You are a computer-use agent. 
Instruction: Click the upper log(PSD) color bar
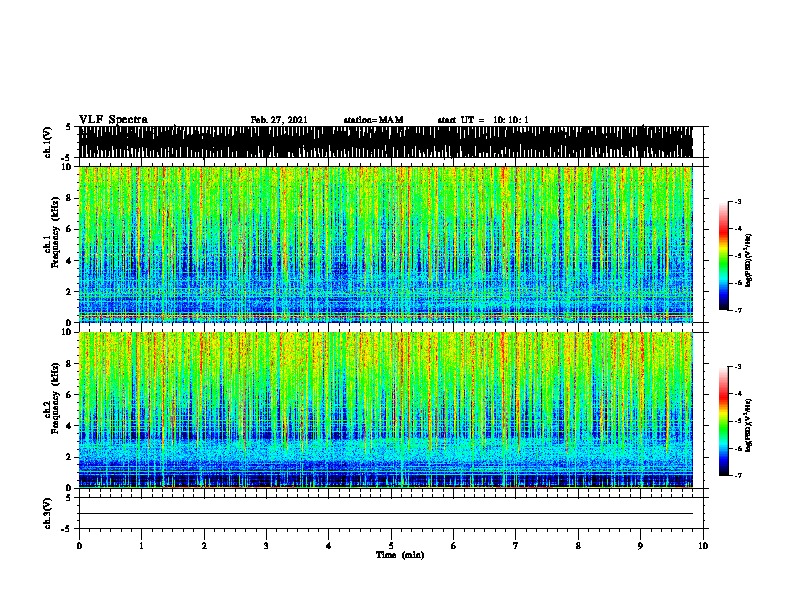tap(724, 256)
